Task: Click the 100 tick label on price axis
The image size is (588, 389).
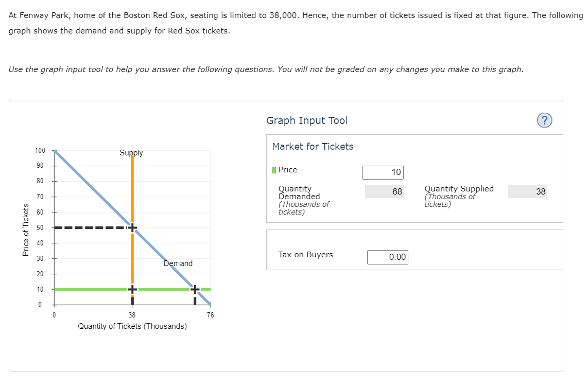Action: 40,151
